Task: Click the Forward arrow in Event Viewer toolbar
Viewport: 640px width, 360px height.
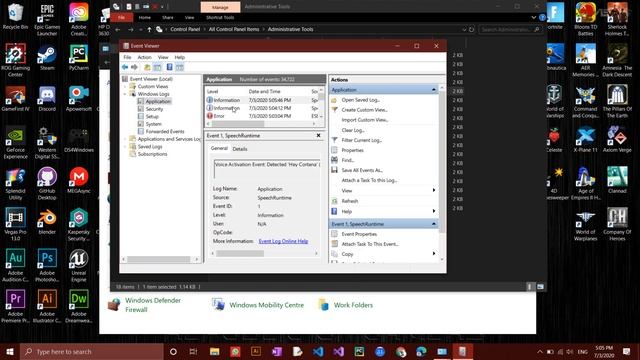Action: coord(134,67)
